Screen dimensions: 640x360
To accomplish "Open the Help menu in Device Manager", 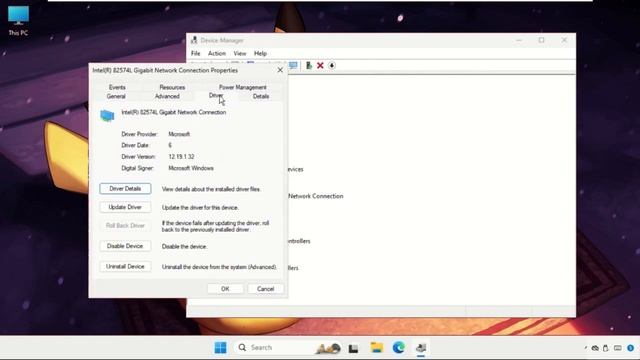I will coord(260,53).
